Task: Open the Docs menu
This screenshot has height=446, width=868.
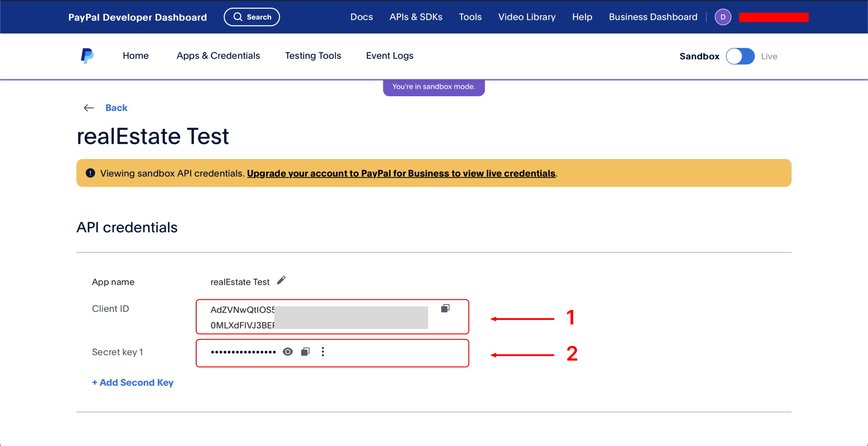Action: pos(361,17)
